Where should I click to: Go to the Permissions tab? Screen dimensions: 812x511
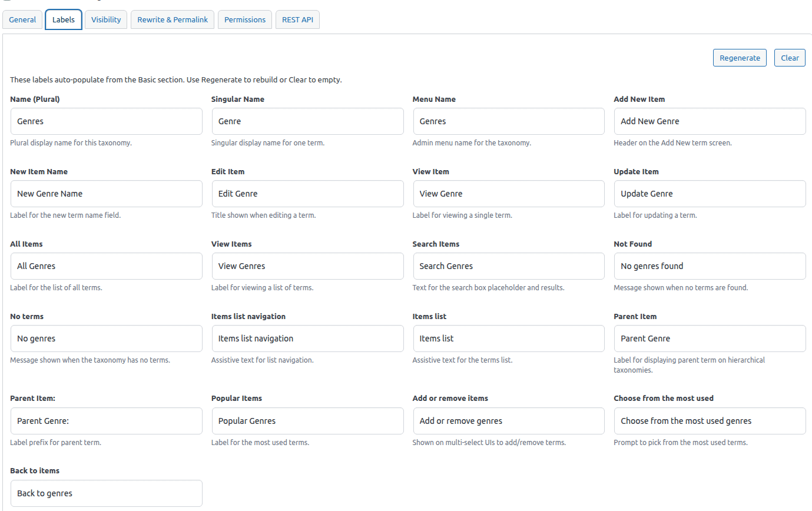pyautogui.click(x=245, y=19)
